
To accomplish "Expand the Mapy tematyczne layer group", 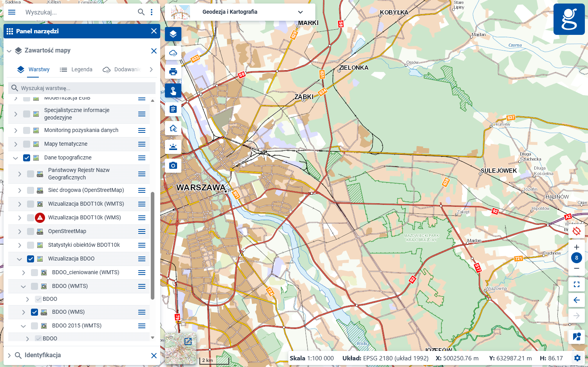I will 16,144.
